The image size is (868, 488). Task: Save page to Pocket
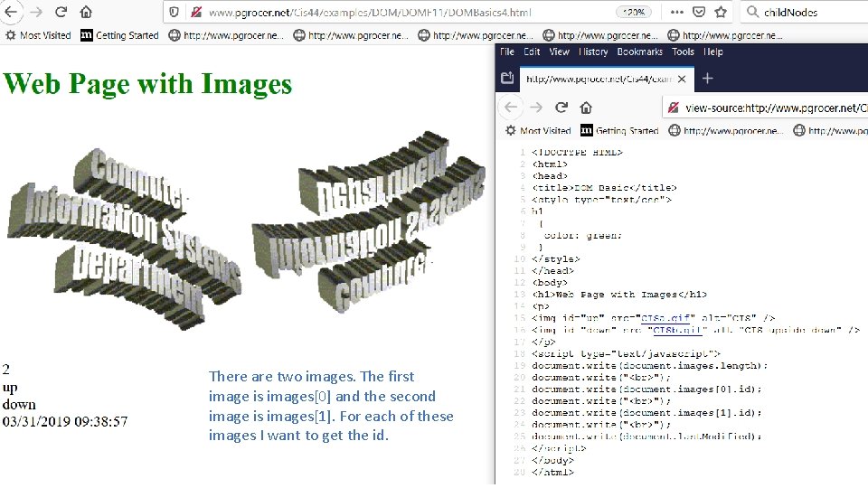(699, 12)
